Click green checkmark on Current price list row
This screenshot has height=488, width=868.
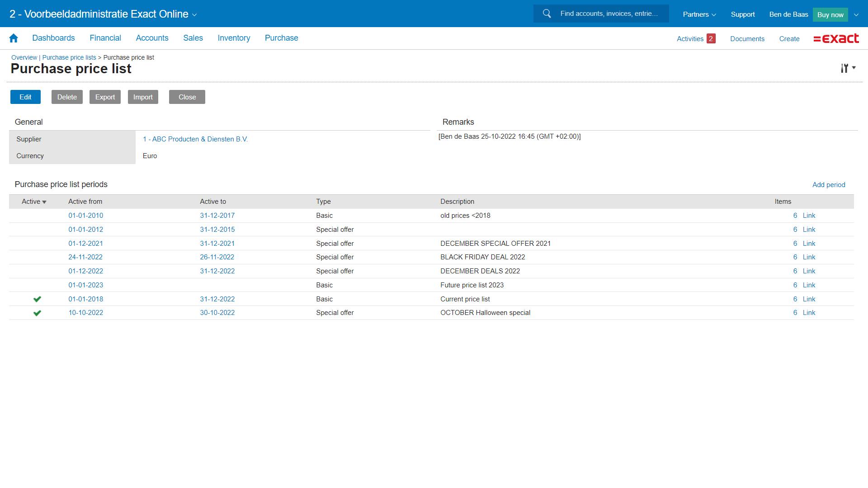[x=37, y=299]
